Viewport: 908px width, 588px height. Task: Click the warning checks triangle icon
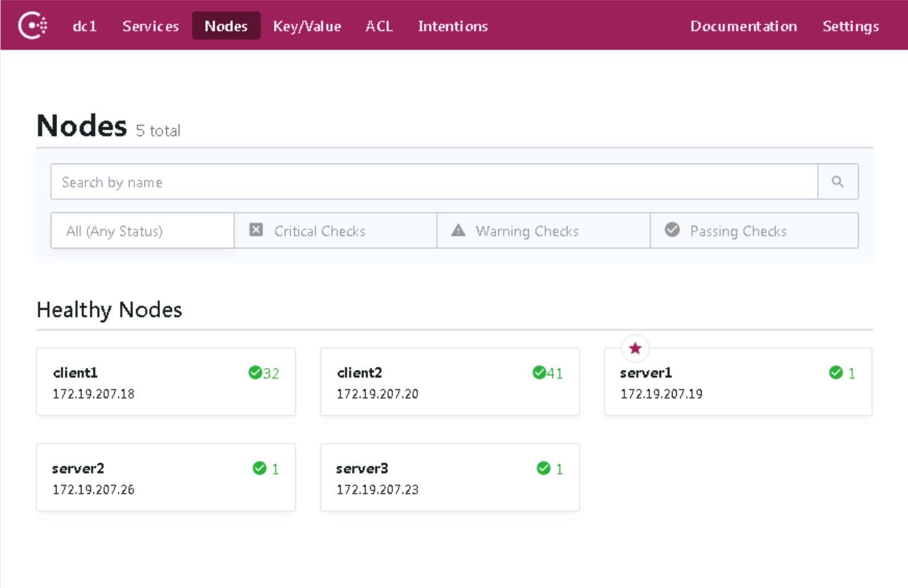pyautogui.click(x=458, y=230)
